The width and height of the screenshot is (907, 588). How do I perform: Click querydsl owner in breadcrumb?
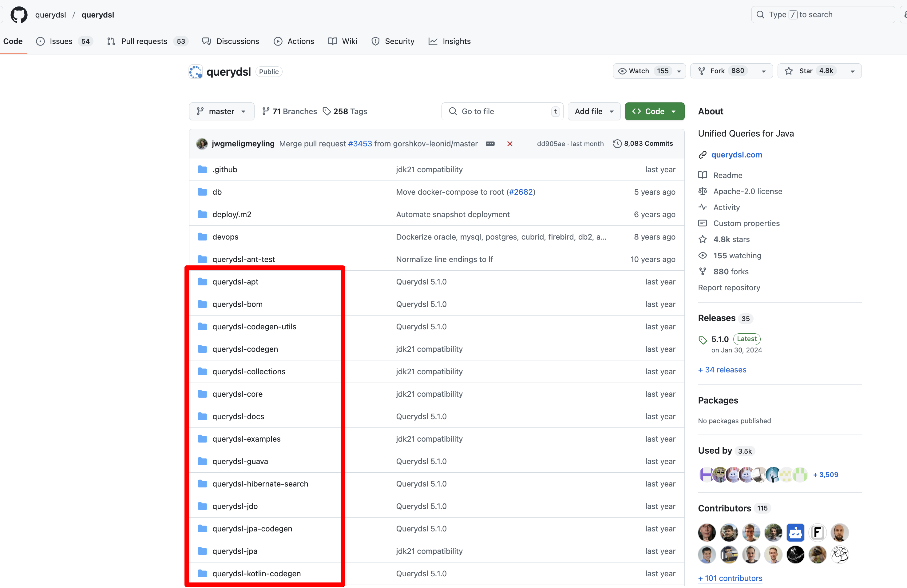pos(50,14)
